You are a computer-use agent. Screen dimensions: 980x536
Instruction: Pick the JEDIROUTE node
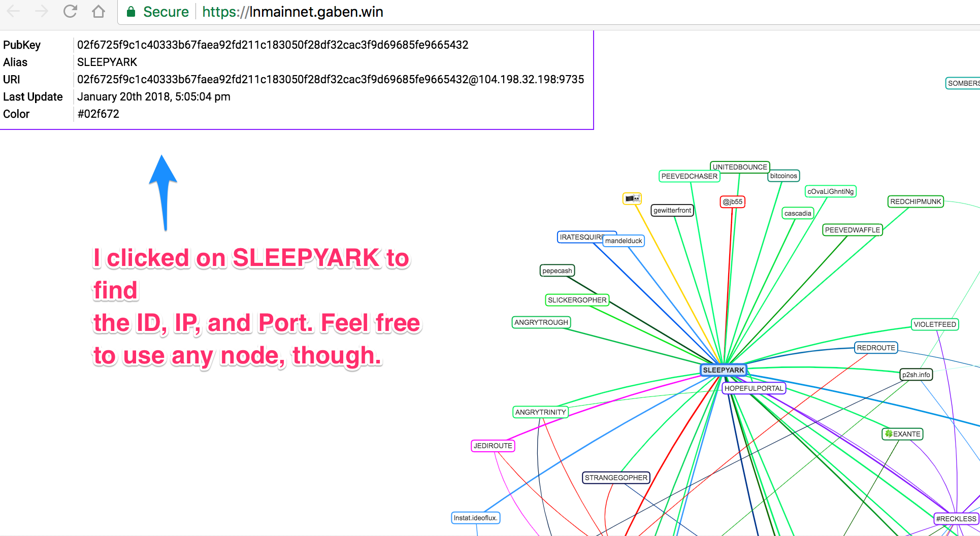pyautogui.click(x=493, y=446)
